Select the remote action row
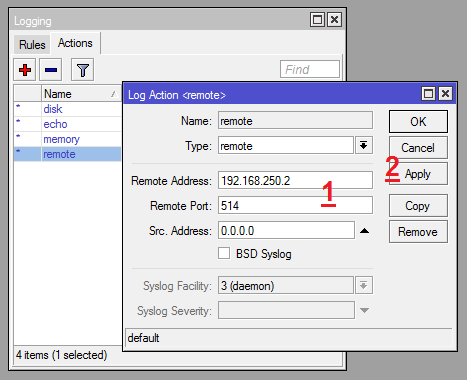 [67, 154]
